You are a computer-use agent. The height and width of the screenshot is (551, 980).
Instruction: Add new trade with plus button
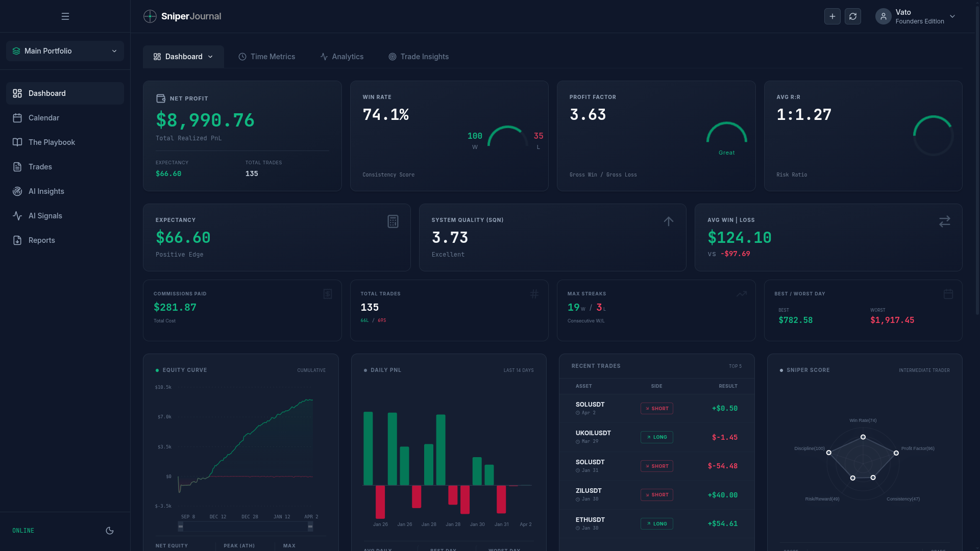pyautogui.click(x=832, y=16)
